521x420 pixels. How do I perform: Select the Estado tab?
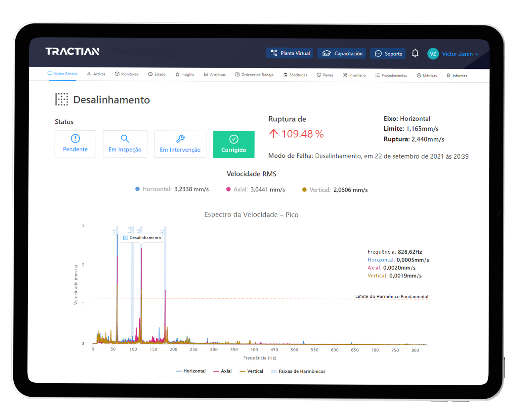(x=157, y=74)
